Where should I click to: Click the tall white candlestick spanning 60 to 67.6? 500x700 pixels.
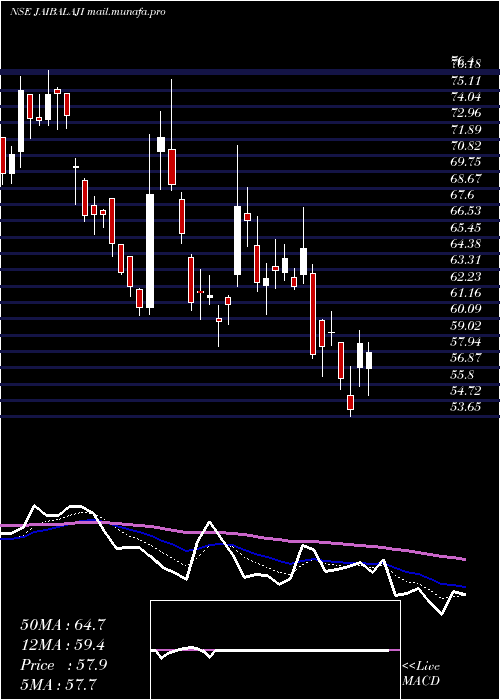click(150, 251)
